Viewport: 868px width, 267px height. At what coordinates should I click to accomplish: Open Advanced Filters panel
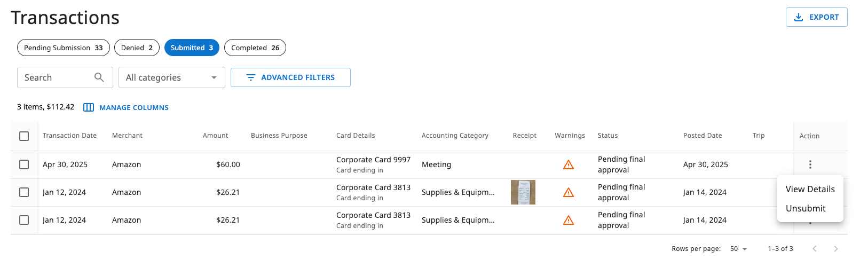click(290, 77)
